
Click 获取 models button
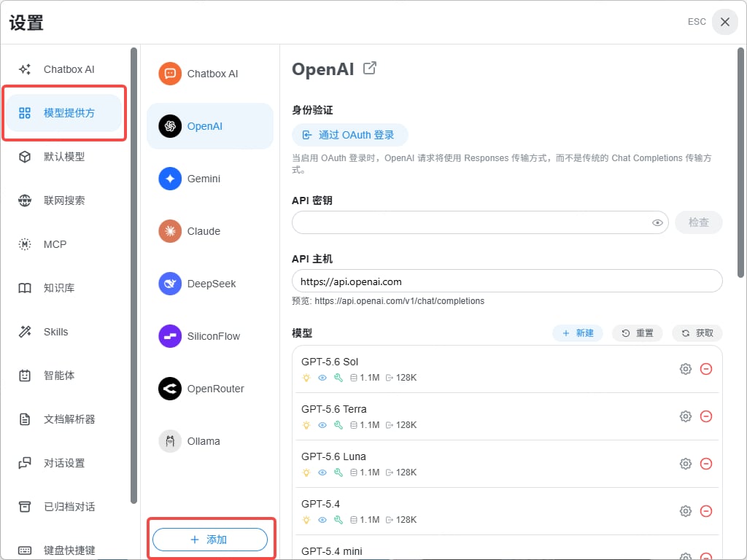(697, 332)
